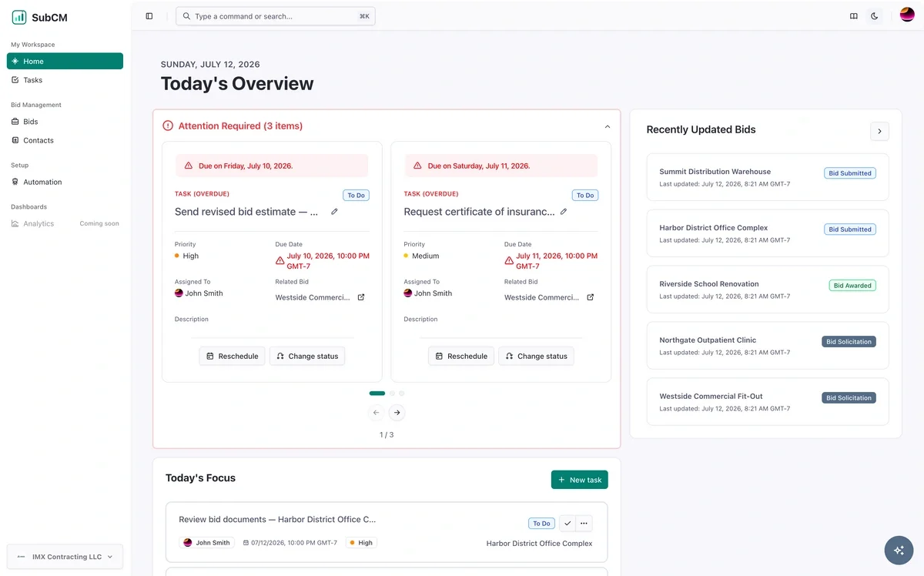Open Contacts in sidebar
The width and height of the screenshot is (924, 576).
click(x=65, y=140)
